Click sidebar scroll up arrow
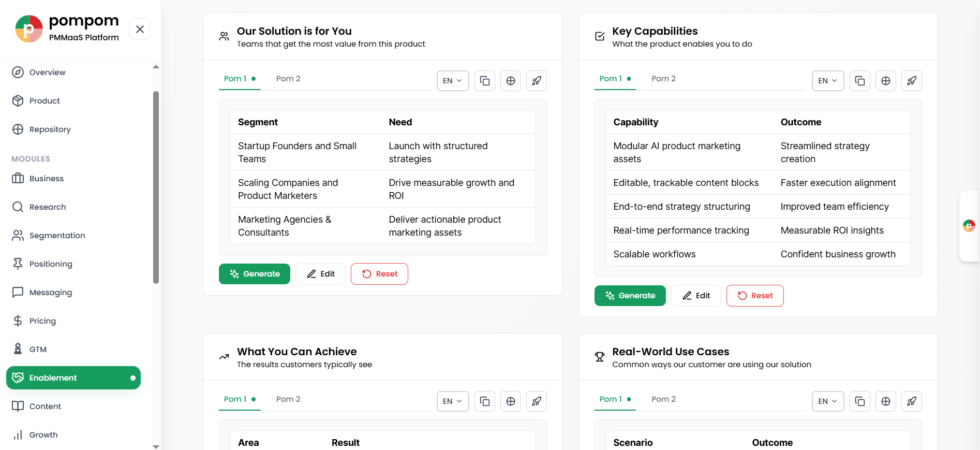This screenshot has height=450, width=980. 156,67
